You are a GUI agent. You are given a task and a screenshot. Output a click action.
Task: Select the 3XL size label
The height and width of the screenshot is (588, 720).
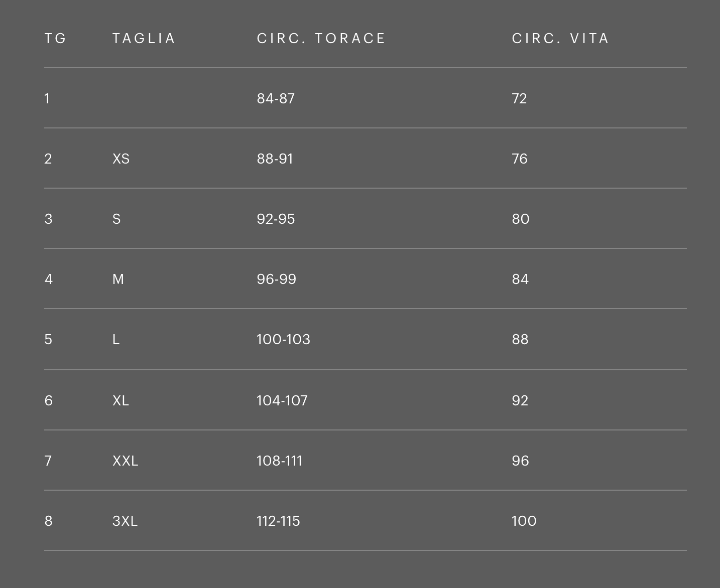tap(125, 521)
